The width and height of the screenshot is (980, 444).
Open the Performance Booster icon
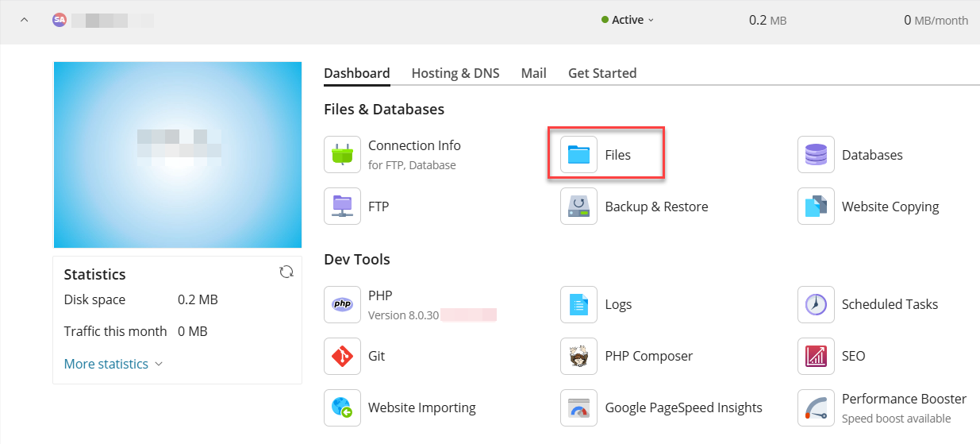(x=816, y=407)
